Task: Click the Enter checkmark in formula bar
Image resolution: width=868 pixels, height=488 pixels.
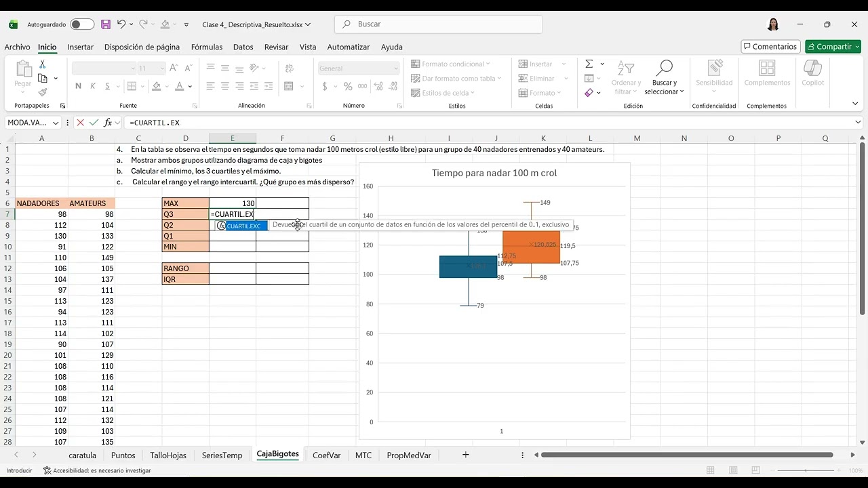Action: (x=94, y=123)
